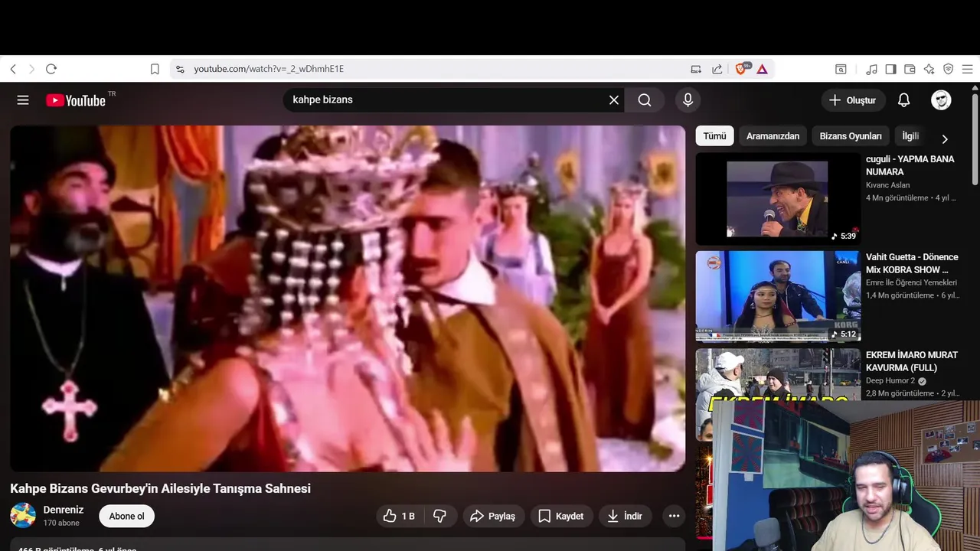Open YouTube notifications bell
Viewport: 980px width, 551px height.
[x=903, y=100]
